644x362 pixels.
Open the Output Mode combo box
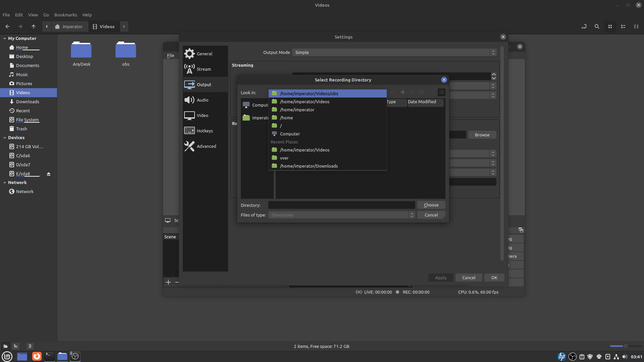pyautogui.click(x=394, y=52)
